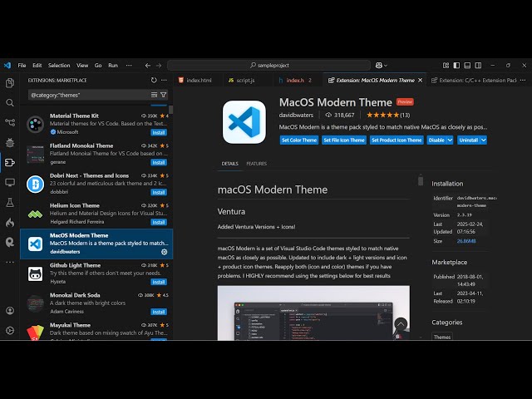Click the extensions search input field
Image resolution: width=532 pixels, height=399 pixels.
point(87,95)
